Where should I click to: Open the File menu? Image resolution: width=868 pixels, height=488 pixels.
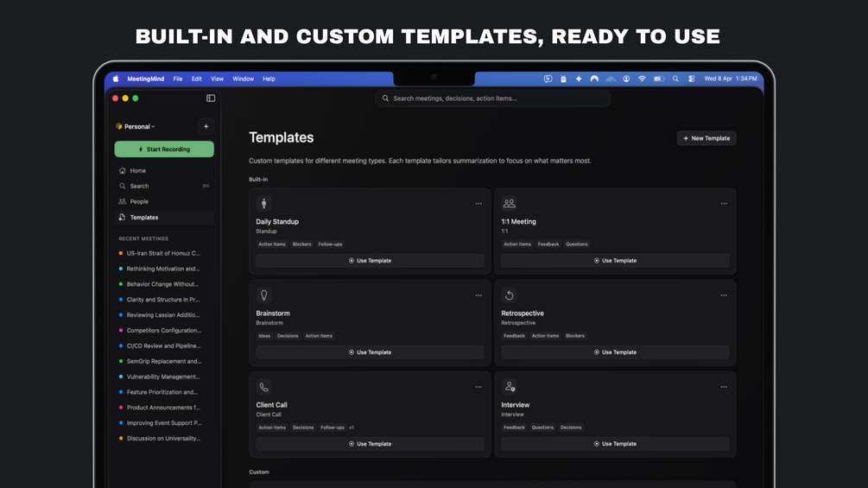(178, 79)
